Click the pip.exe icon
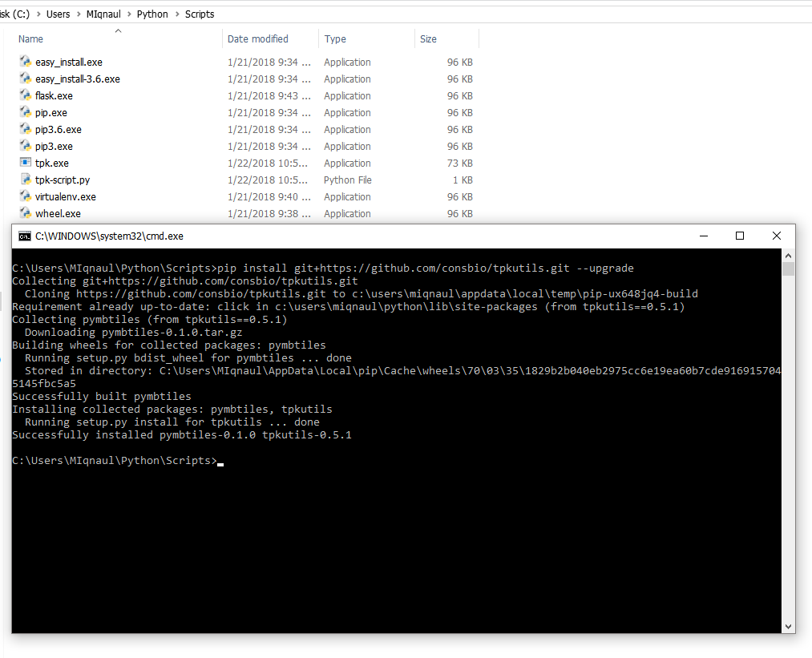 click(x=26, y=112)
